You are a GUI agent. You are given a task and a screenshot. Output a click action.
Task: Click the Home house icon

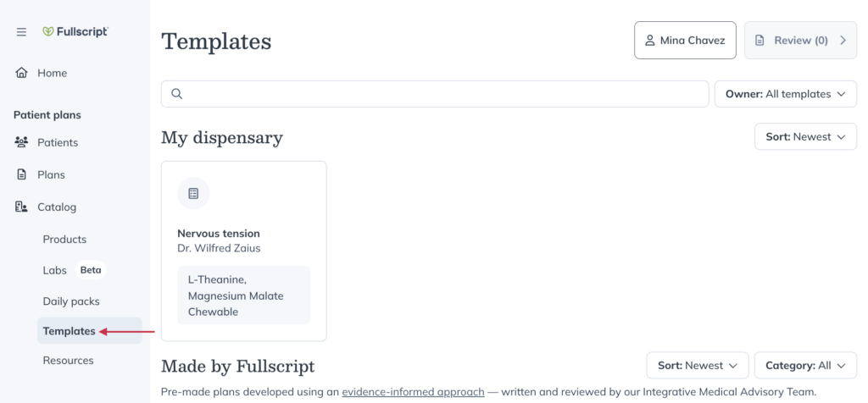tap(21, 73)
